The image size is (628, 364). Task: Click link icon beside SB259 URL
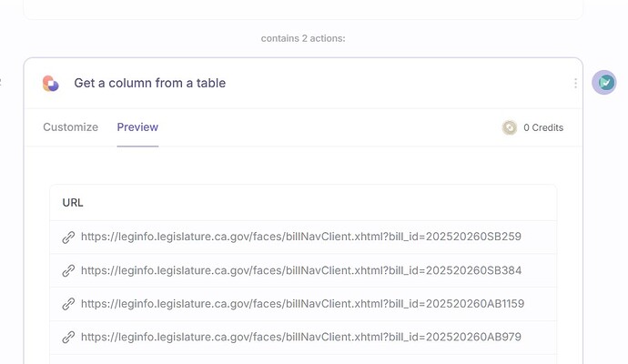tap(68, 238)
